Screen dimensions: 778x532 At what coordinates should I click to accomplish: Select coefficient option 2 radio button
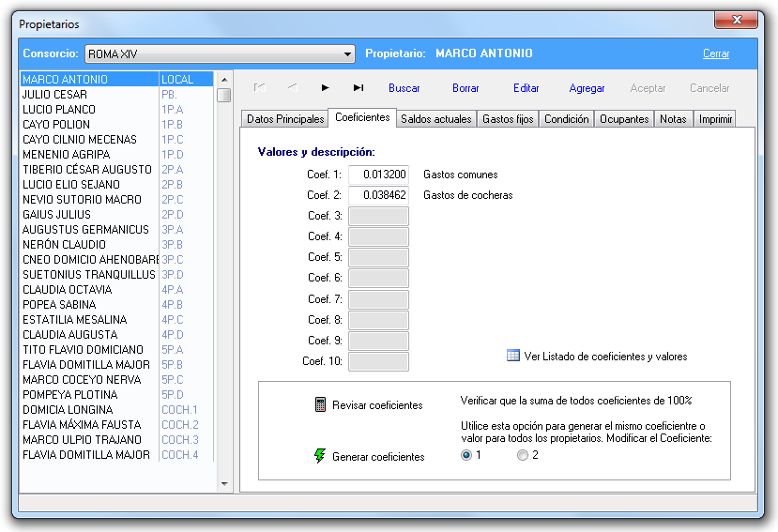click(523, 455)
